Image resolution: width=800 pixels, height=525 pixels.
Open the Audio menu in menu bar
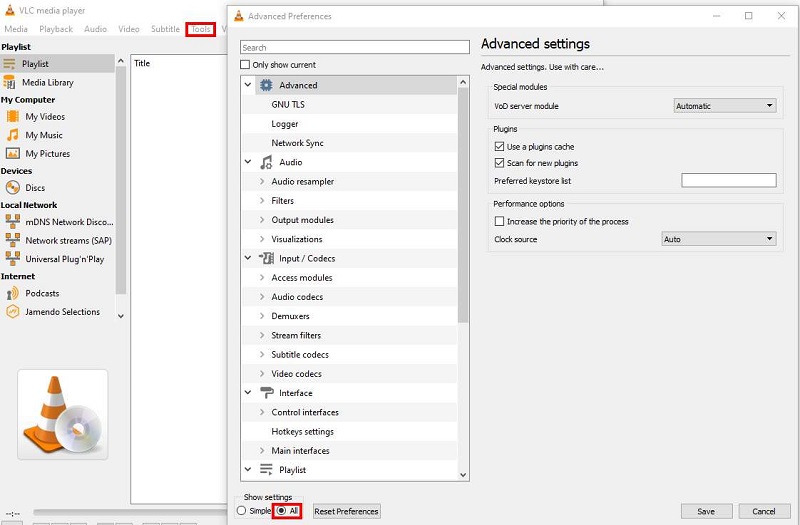[x=95, y=29]
